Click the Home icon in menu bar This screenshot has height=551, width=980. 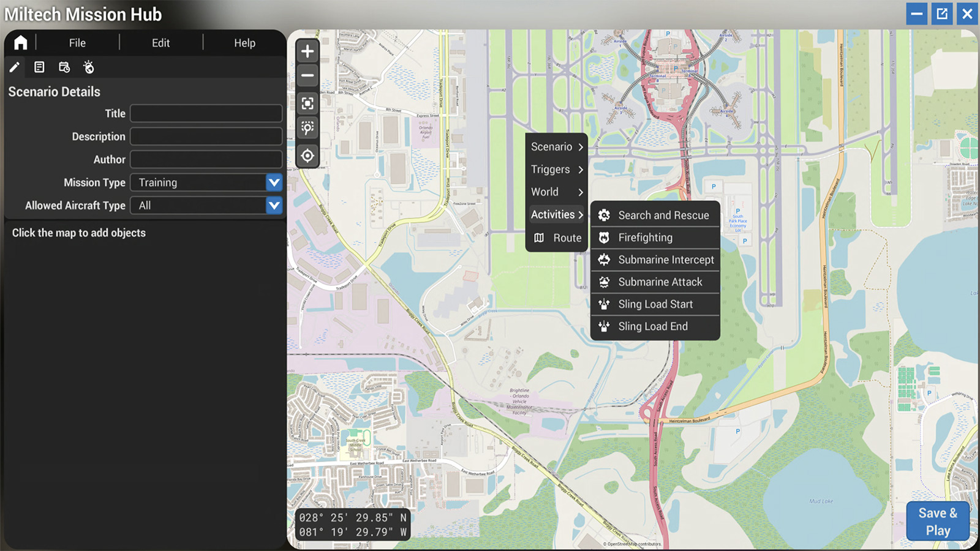(21, 42)
